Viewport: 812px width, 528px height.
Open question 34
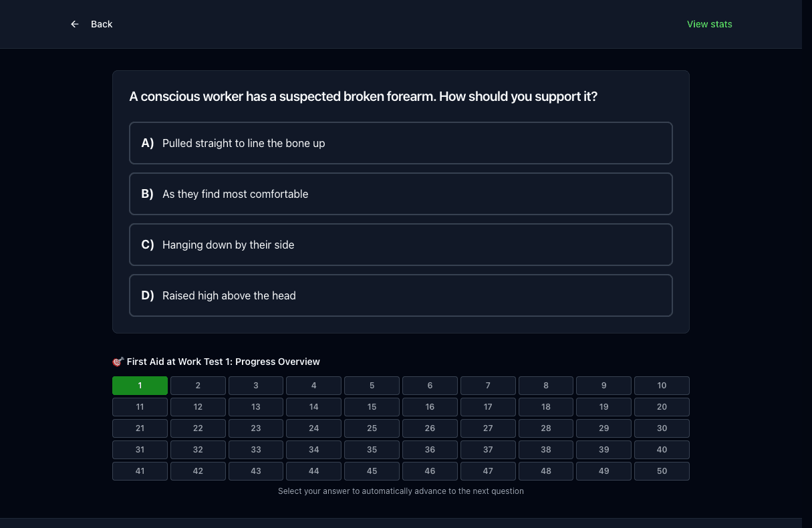click(313, 450)
